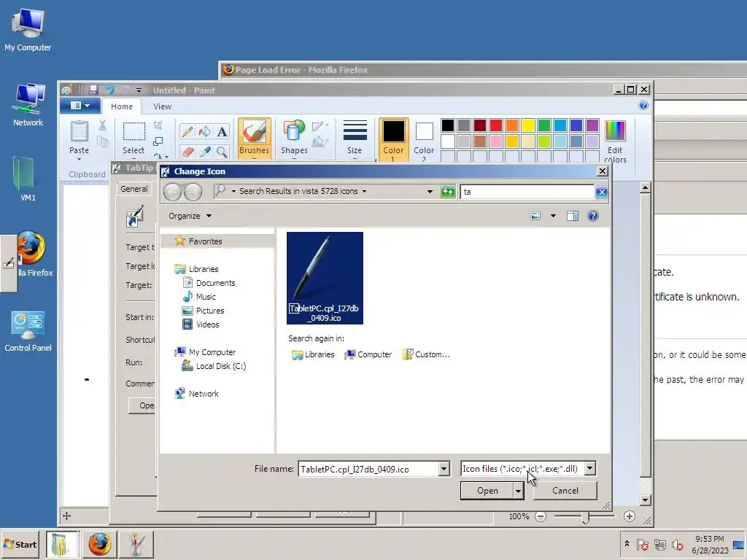The height and width of the screenshot is (560, 747).
Task: Open Control Panel desktop icon
Action: [x=28, y=330]
